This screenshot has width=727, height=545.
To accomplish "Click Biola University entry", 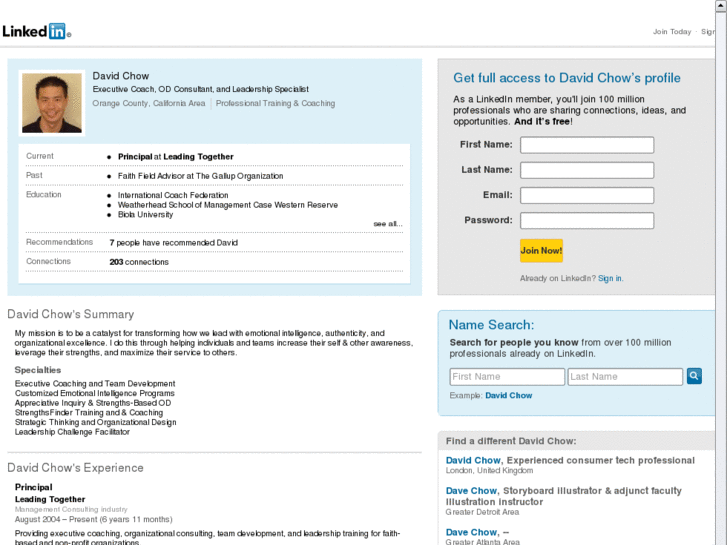I will pyautogui.click(x=145, y=215).
